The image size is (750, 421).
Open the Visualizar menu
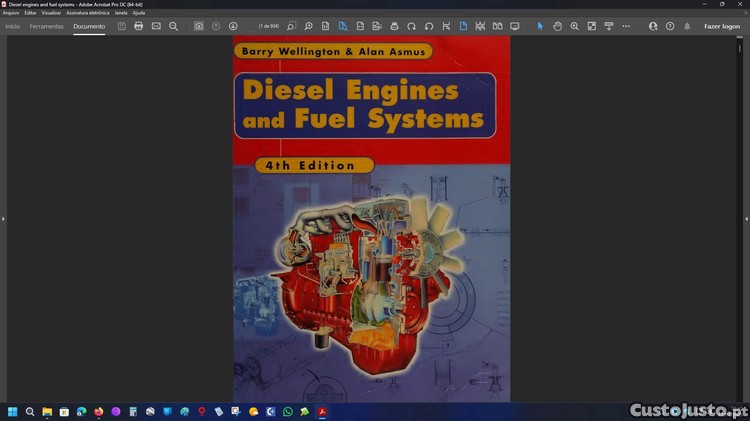click(51, 13)
